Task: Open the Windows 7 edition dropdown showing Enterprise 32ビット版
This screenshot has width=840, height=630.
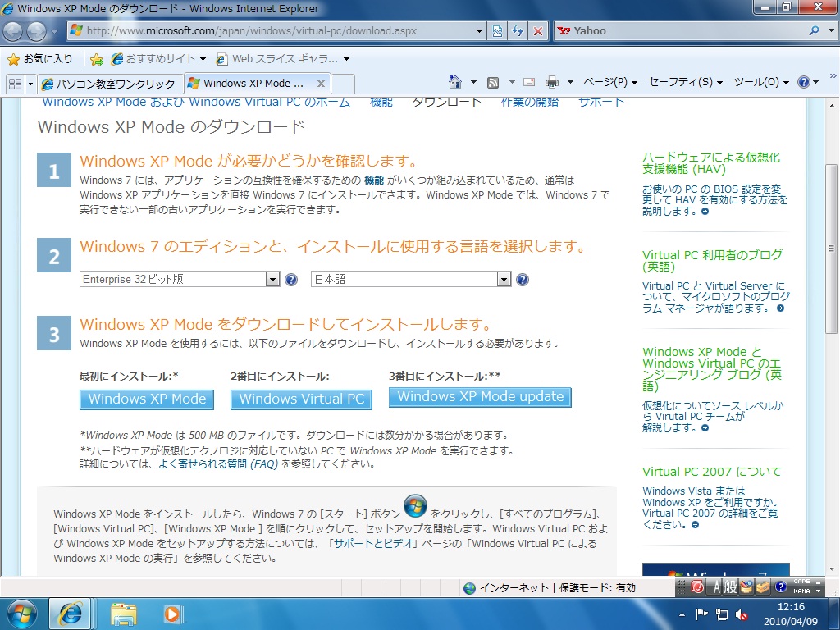Action: pyautogui.click(x=273, y=279)
